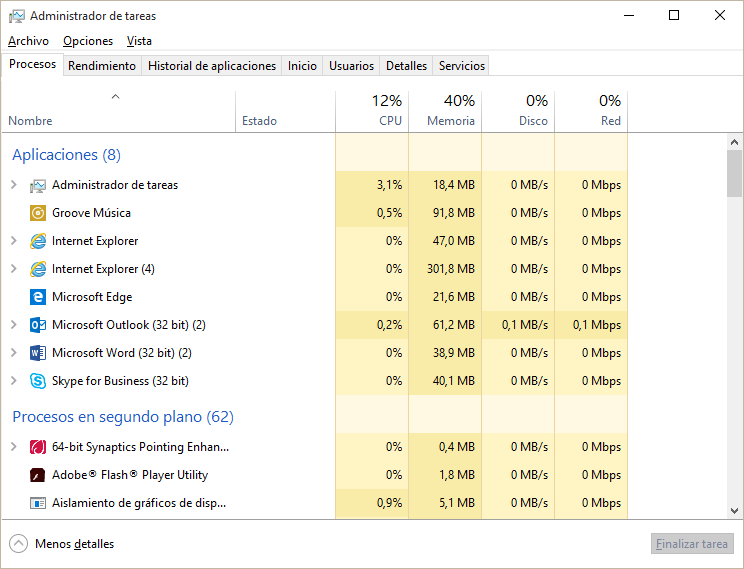Sort by the Nombre column header
This screenshot has width=744, height=569.
click(x=119, y=112)
